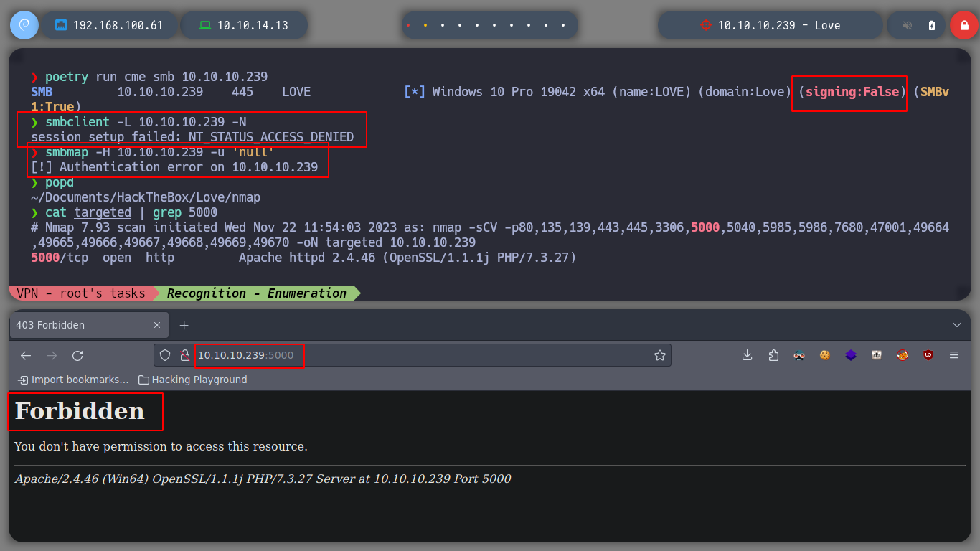Switch to the 403 Forbidden browser tab

[89, 325]
